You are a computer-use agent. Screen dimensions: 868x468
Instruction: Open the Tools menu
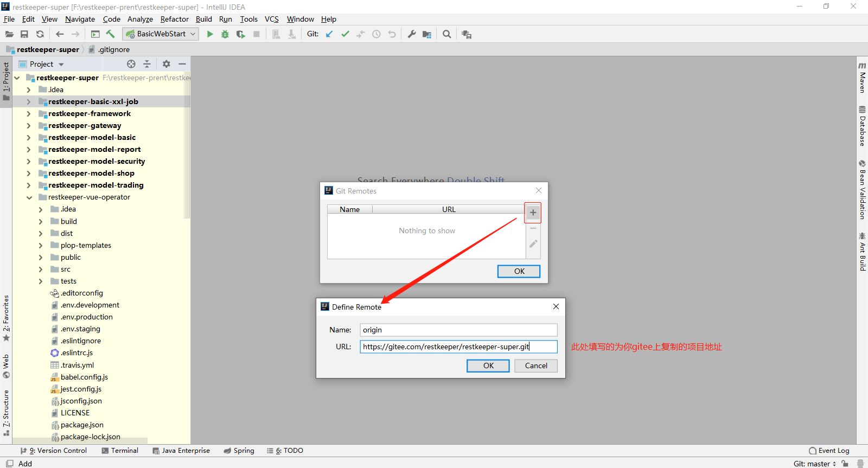pos(249,19)
